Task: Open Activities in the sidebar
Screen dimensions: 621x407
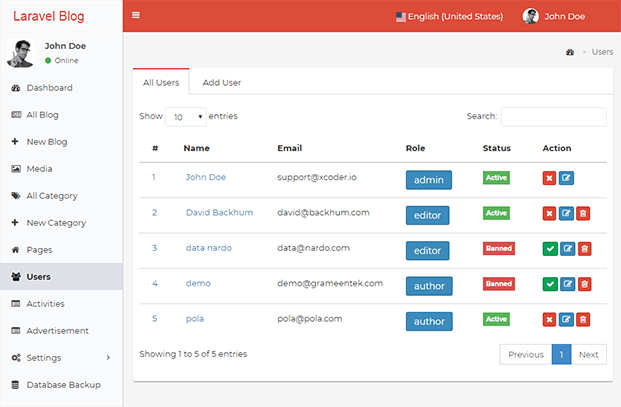Action: pos(61,304)
